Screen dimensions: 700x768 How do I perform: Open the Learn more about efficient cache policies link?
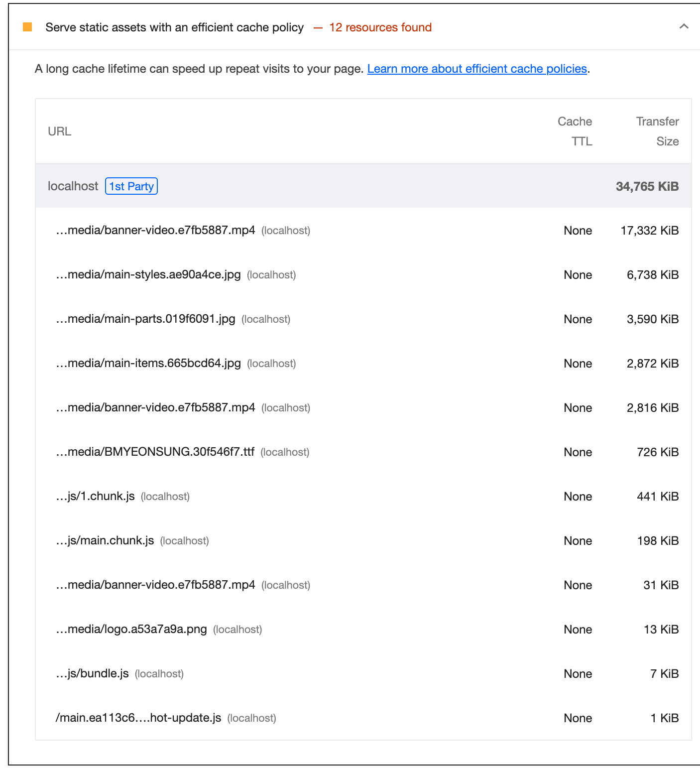[477, 69]
